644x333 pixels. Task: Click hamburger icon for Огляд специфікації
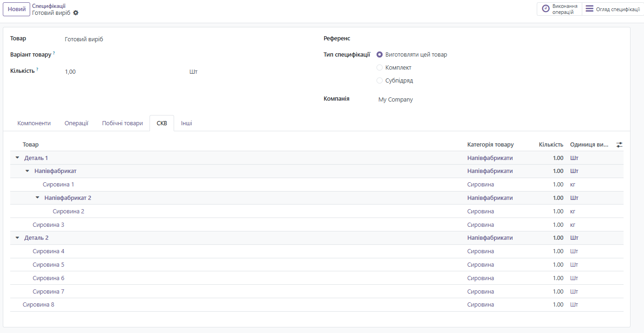589,9
